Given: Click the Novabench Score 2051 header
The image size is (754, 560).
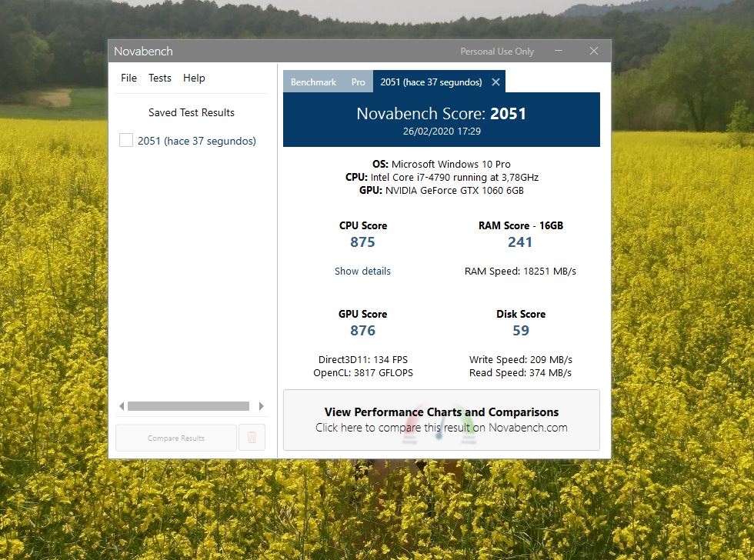Looking at the screenshot, I should [x=442, y=113].
